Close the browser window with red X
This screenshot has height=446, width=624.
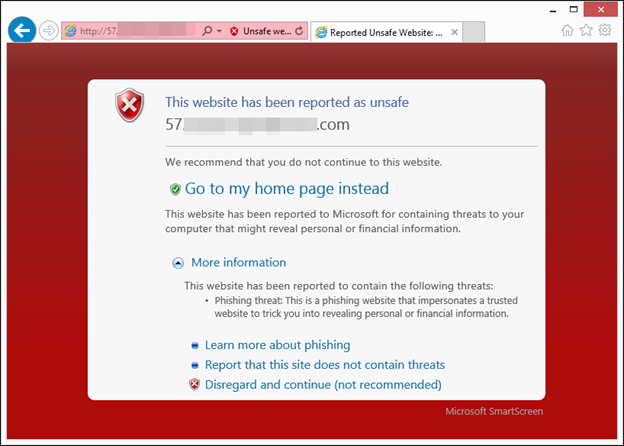click(x=601, y=10)
